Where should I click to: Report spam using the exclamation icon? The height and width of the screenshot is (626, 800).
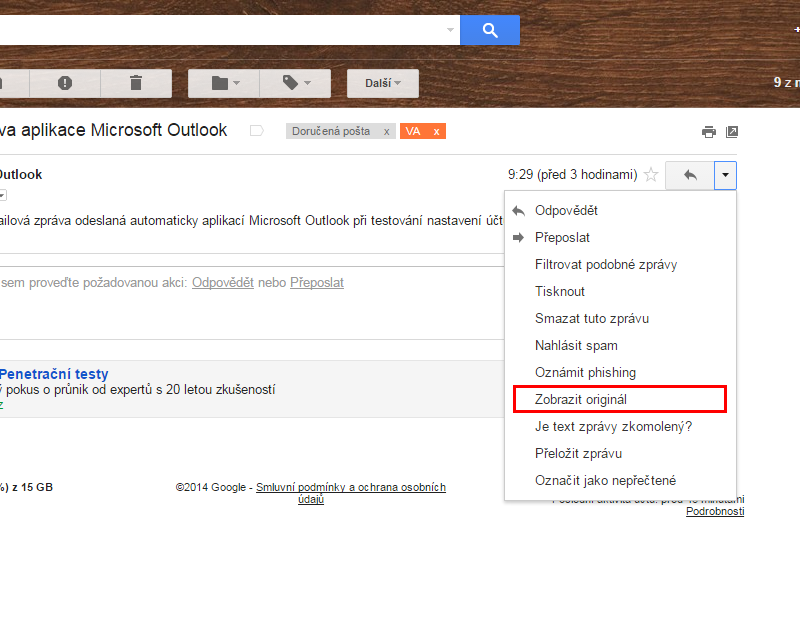click(x=65, y=83)
